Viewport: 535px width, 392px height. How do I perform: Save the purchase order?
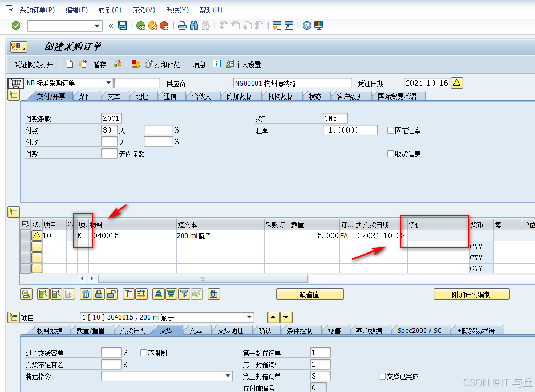point(123,26)
